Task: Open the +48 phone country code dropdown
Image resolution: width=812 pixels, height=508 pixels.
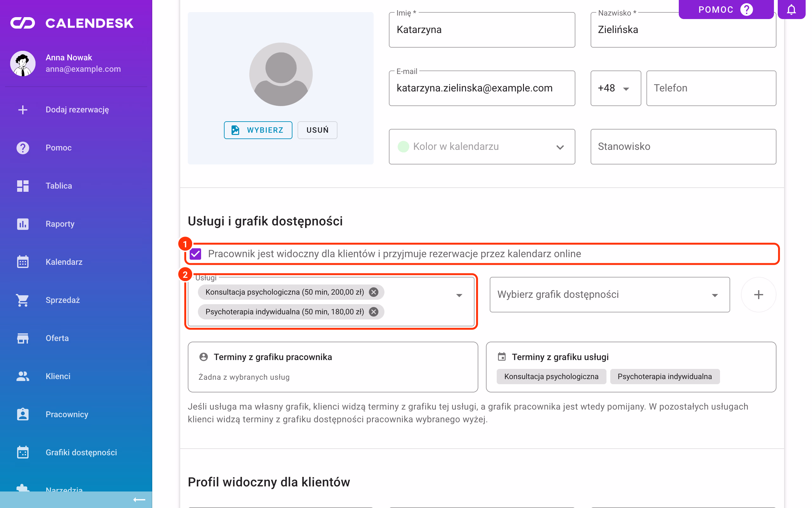Action: pos(615,88)
